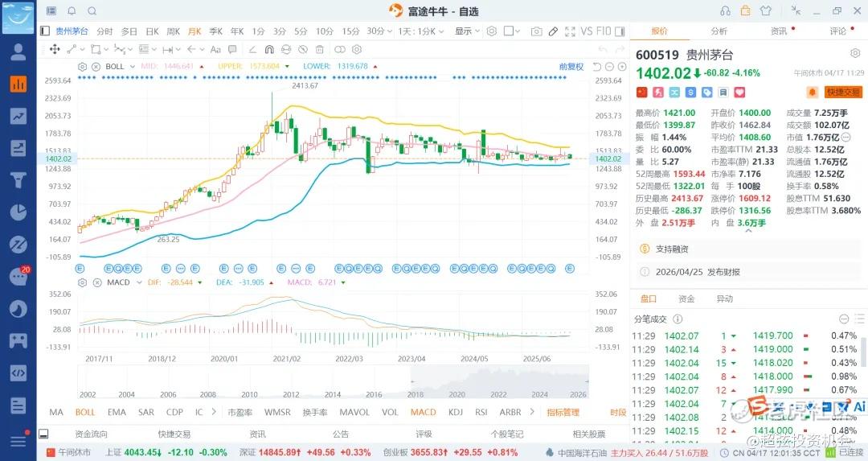Screen dimensions: 868x461
Task: Toggle the MACD sub-chart indicator
Action: pos(424,412)
